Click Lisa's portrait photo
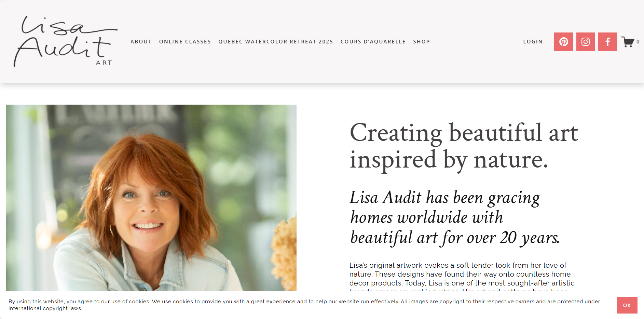Screen dimensions: 644x319 pyautogui.click(x=150, y=198)
